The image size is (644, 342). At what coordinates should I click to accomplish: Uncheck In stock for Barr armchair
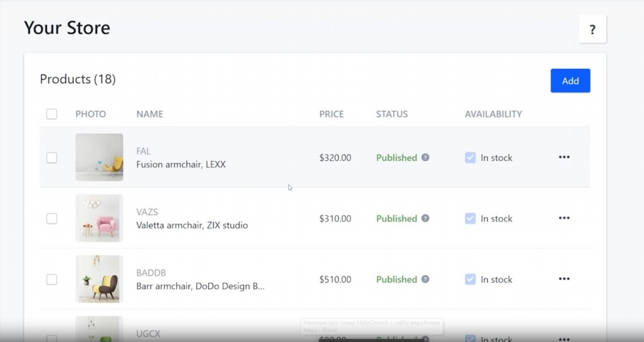pyautogui.click(x=470, y=279)
